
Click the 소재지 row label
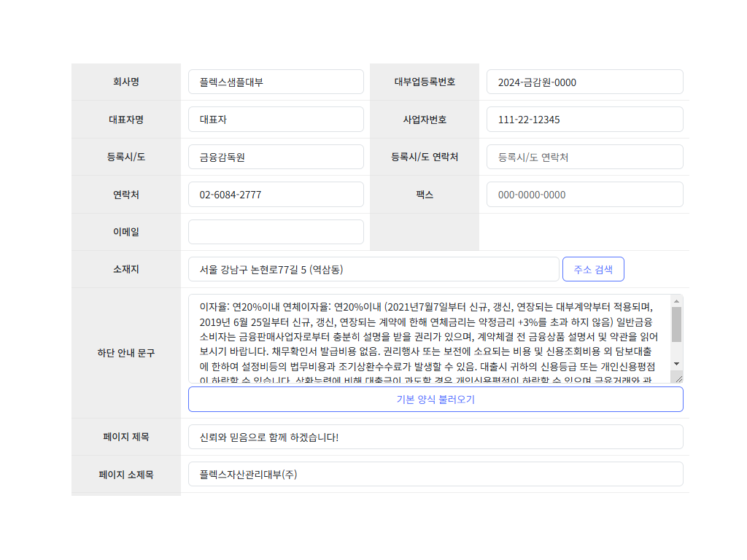(x=125, y=269)
